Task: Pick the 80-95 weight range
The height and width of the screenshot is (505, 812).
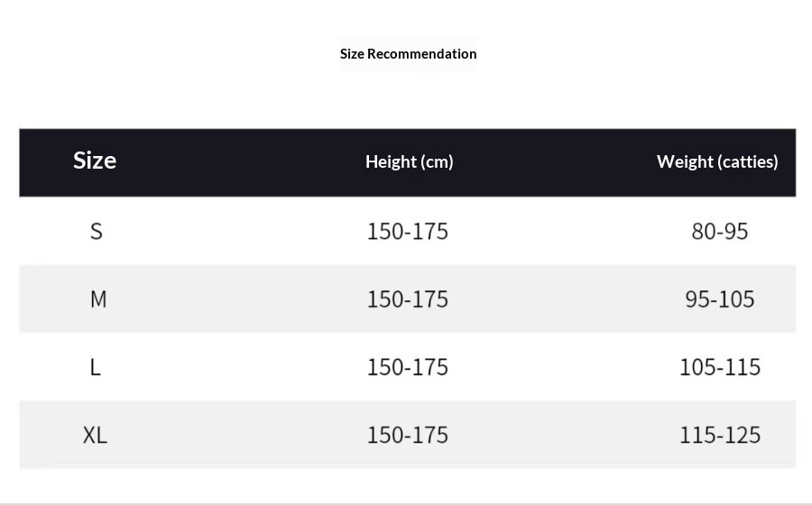Action: coord(720,232)
